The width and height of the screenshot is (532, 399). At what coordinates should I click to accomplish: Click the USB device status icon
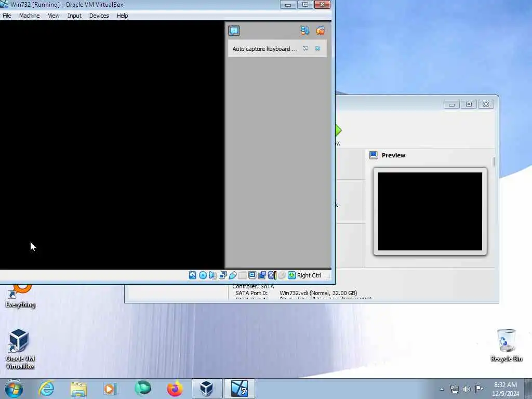232,275
